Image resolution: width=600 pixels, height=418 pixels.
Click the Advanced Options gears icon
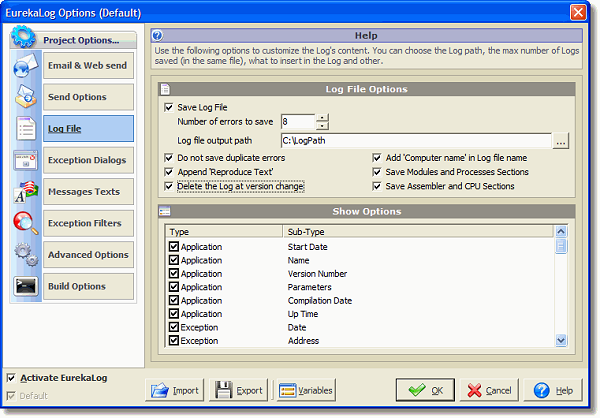coord(26,255)
